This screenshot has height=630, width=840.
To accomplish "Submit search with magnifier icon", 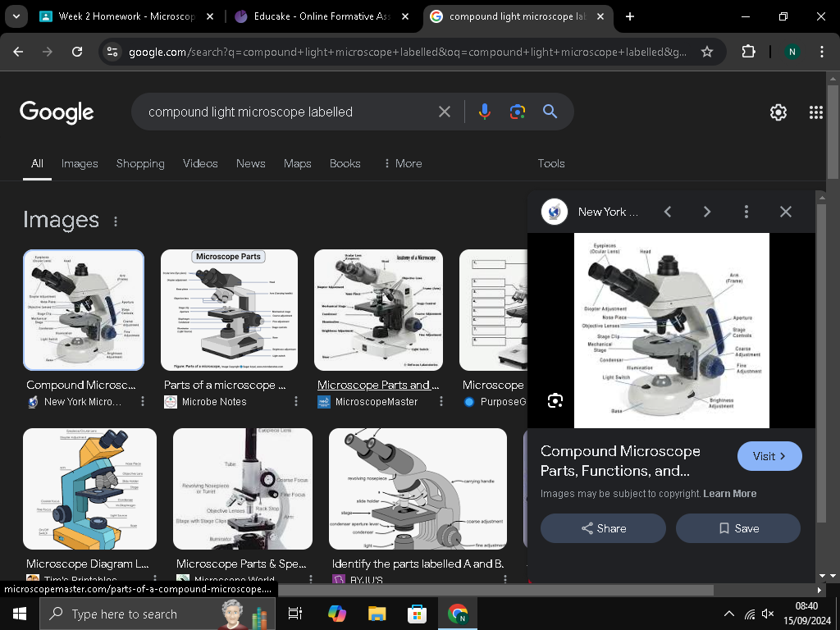I will [x=550, y=112].
